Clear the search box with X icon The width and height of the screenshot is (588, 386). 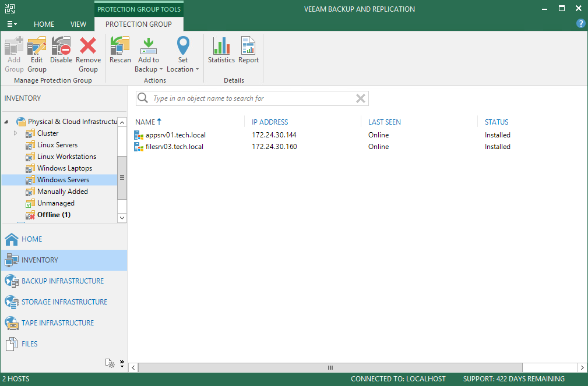point(361,98)
